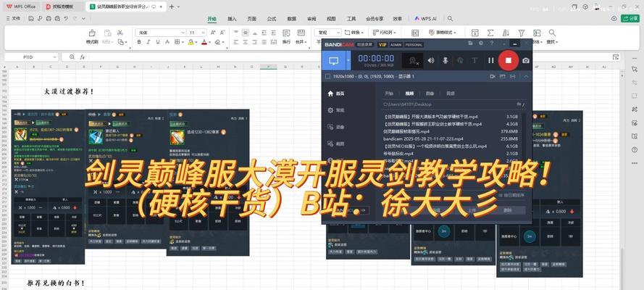Open Bandicam Home section in sidebar
Viewport: 644px width, 290px height.
[x=335, y=94]
